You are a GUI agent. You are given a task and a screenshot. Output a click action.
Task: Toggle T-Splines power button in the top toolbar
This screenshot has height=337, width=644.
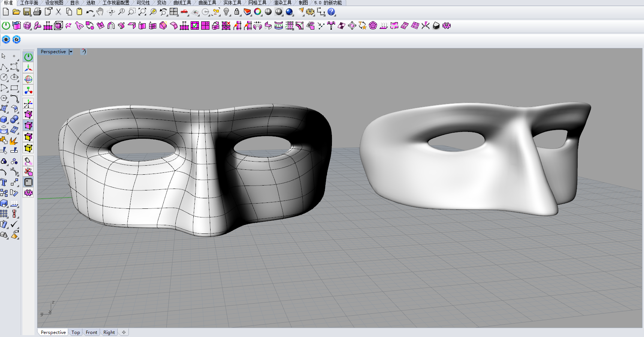click(x=6, y=25)
